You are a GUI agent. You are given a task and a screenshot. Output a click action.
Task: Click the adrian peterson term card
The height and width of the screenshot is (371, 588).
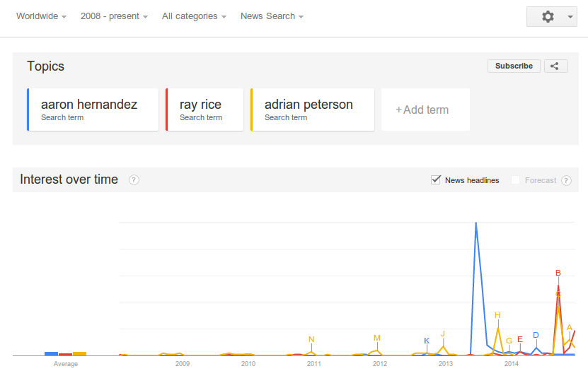pos(312,110)
